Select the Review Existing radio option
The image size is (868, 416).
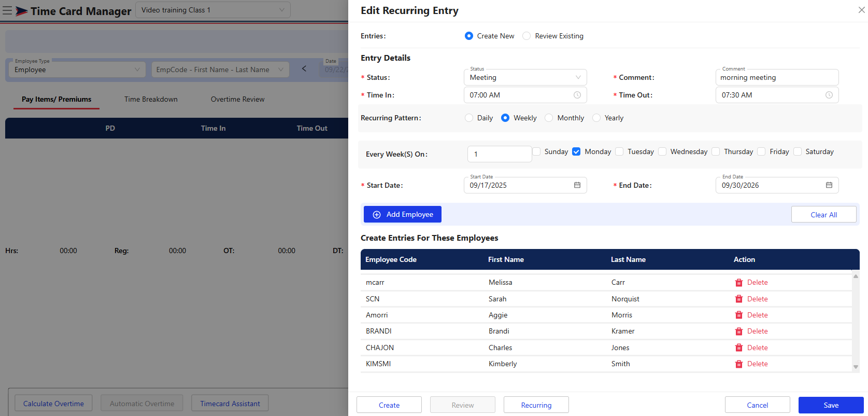point(527,36)
